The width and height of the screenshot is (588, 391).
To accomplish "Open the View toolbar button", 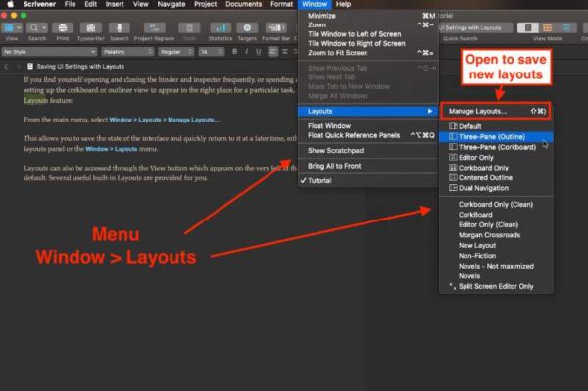I will [x=12, y=28].
